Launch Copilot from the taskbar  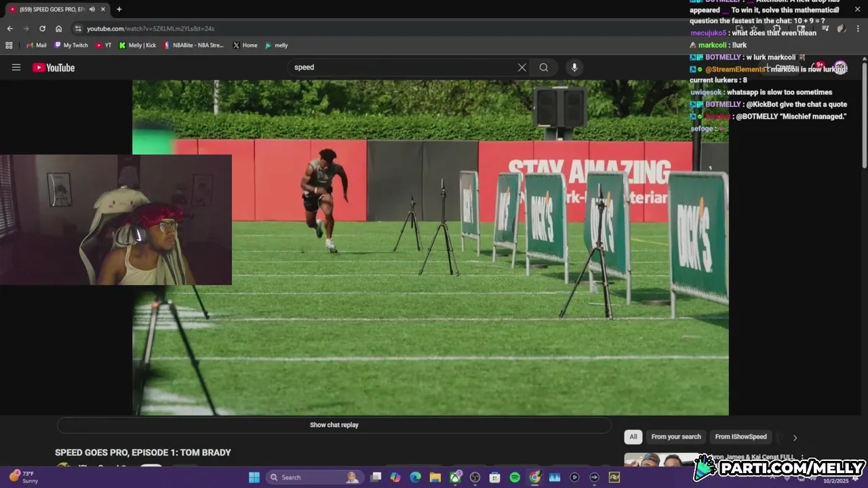click(395, 477)
